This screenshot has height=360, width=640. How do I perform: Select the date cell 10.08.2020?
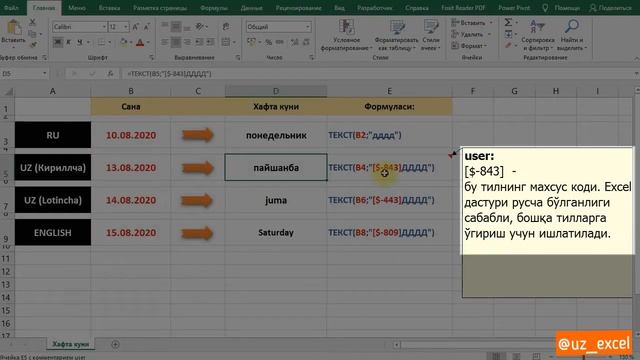click(131, 135)
